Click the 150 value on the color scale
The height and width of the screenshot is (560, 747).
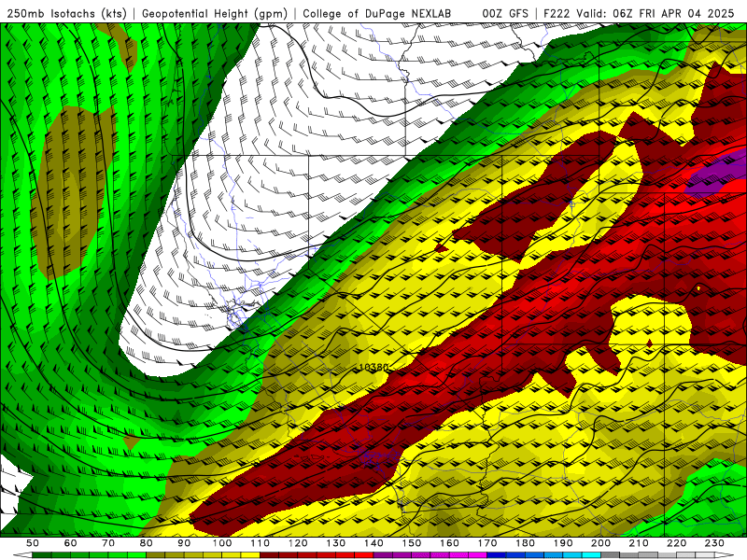pyautogui.click(x=412, y=543)
